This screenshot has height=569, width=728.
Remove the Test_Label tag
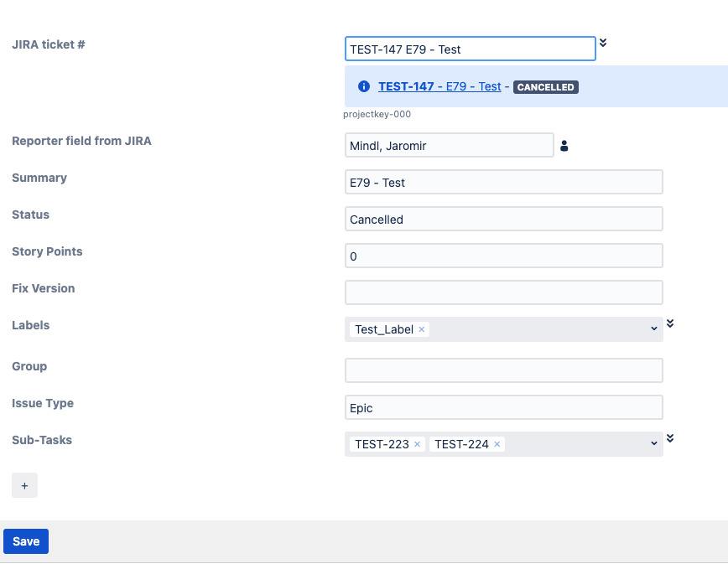click(422, 329)
